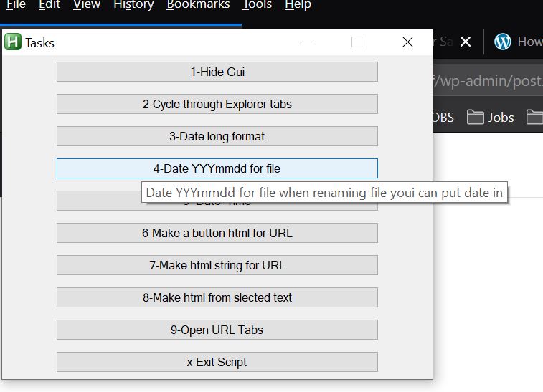Click 4-Date YYYmmdd for file button

click(x=217, y=168)
